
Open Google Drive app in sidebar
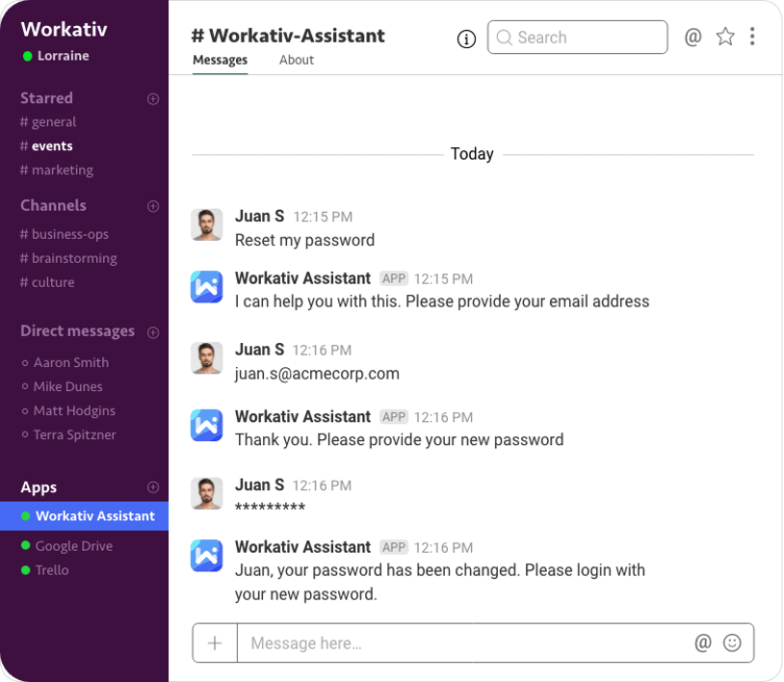pos(67,546)
